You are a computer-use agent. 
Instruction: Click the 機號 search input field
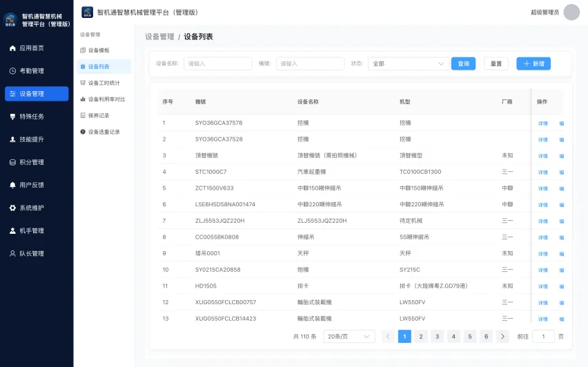(x=310, y=63)
